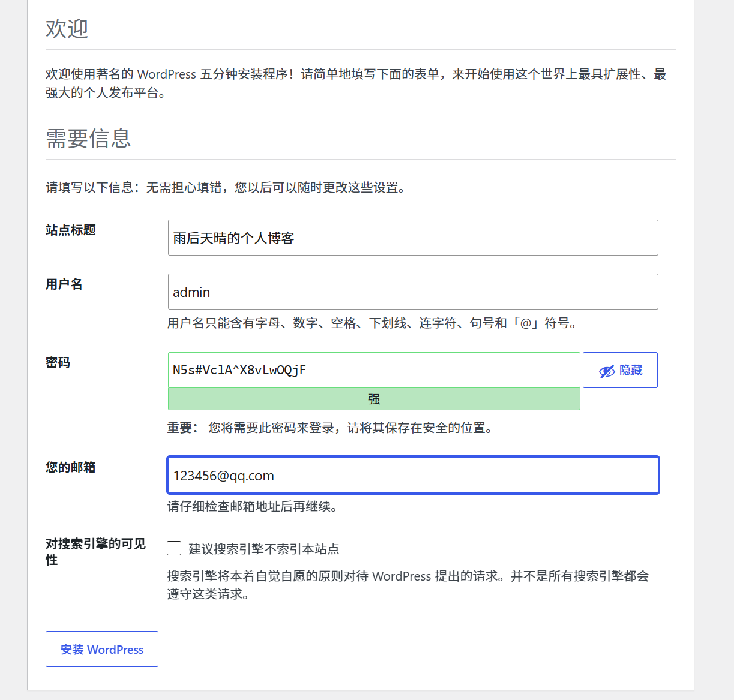Click the green 强 password strength bar
734x700 pixels.
(x=374, y=399)
